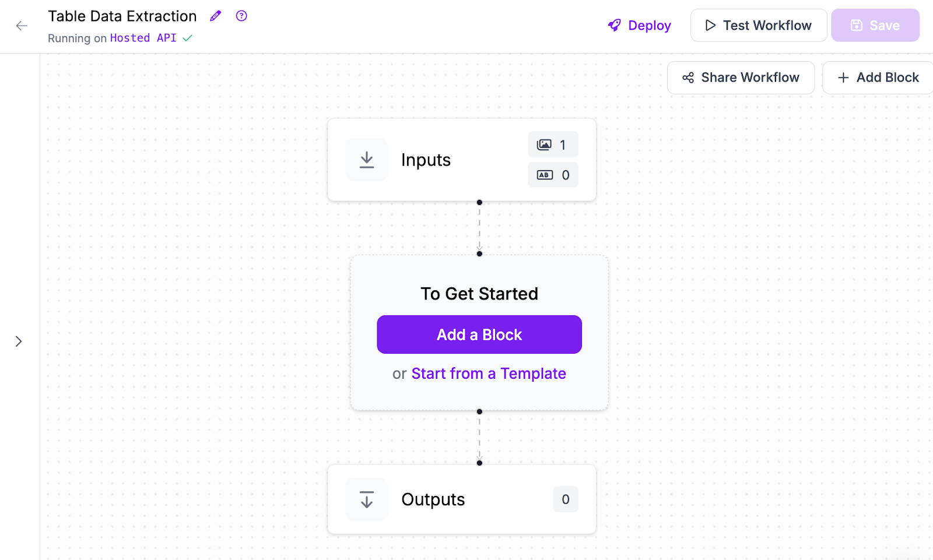
Task: Click the image inputs count badge
Action: point(553,145)
